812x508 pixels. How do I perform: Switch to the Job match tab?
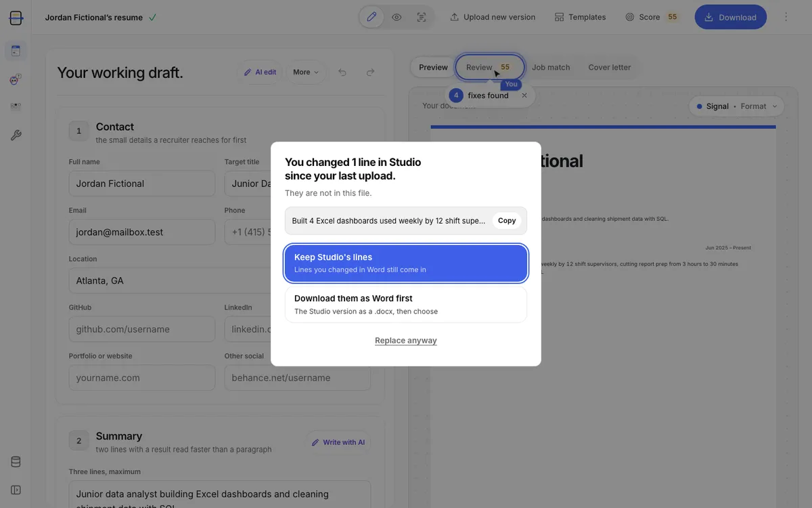click(551, 67)
